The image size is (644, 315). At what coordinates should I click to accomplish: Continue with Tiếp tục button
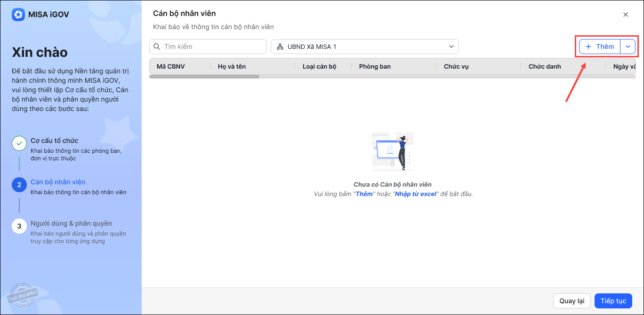(613, 301)
